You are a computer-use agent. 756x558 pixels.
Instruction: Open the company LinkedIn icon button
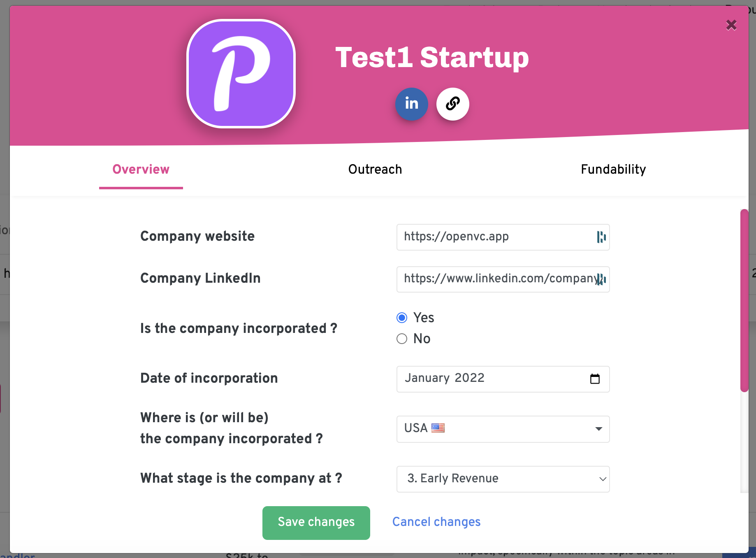tap(411, 104)
